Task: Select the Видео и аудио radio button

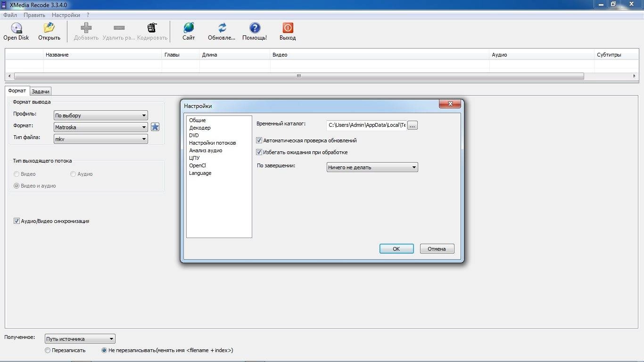Action: tap(17, 186)
